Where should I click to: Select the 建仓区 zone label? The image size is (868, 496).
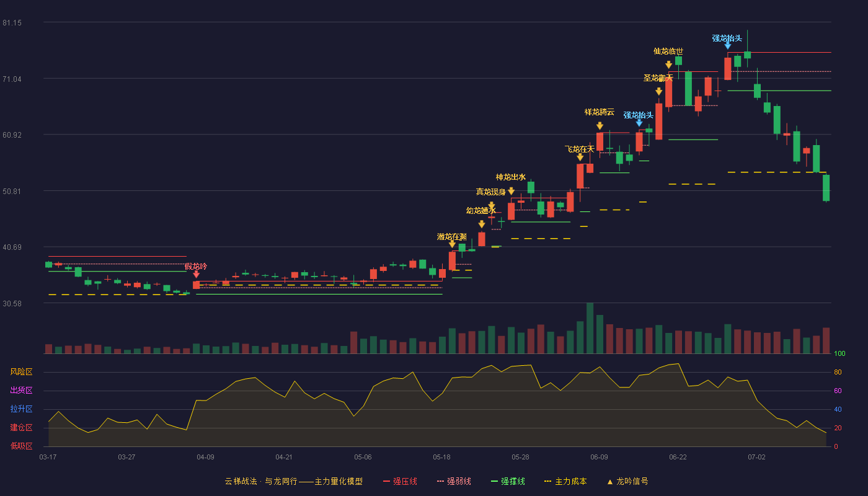pos(21,428)
